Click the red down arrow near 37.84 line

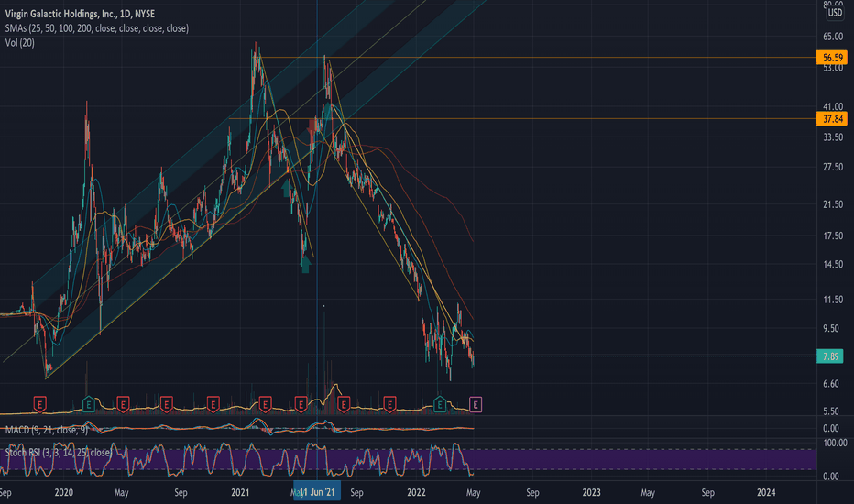point(312,126)
